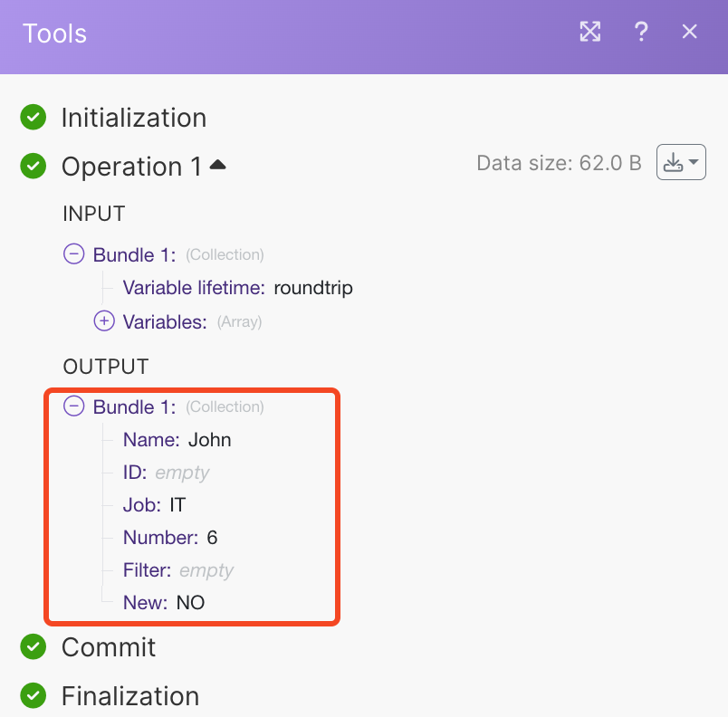Collapse the OUTPUT Bundle 1 collection
This screenshot has width=728, height=717.
74,406
